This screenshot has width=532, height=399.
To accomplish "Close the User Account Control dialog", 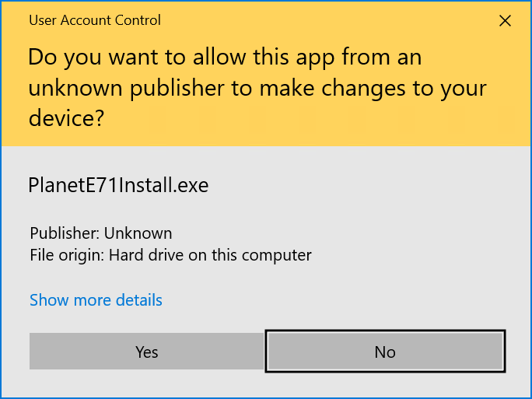I will click(505, 21).
